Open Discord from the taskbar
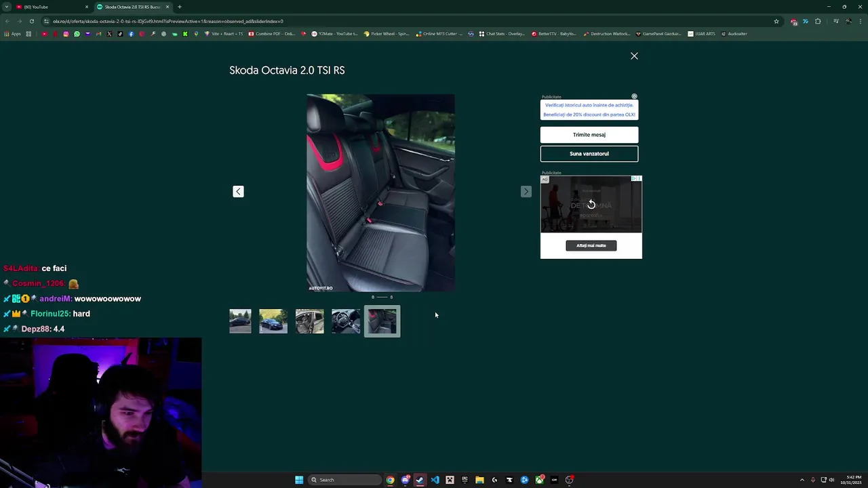Screen dimensions: 868x488 coord(405,480)
